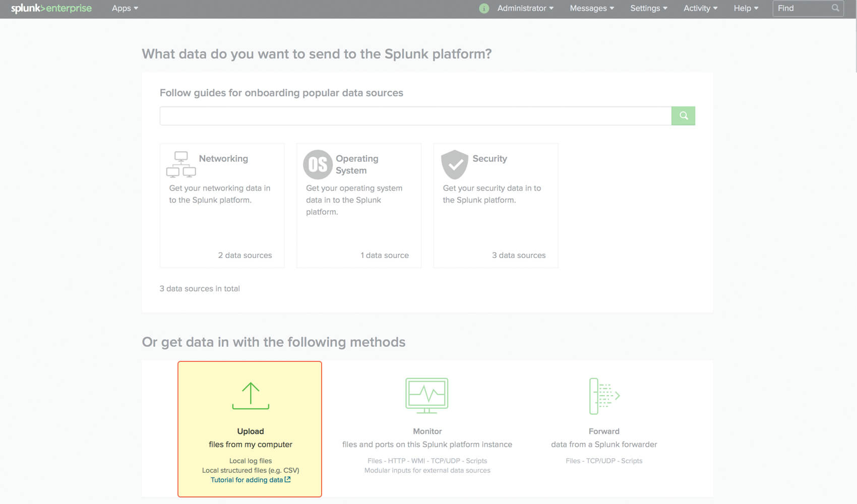Click 'Get your operating system data' description
This screenshot has width=857, height=504.
[x=354, y=200]
